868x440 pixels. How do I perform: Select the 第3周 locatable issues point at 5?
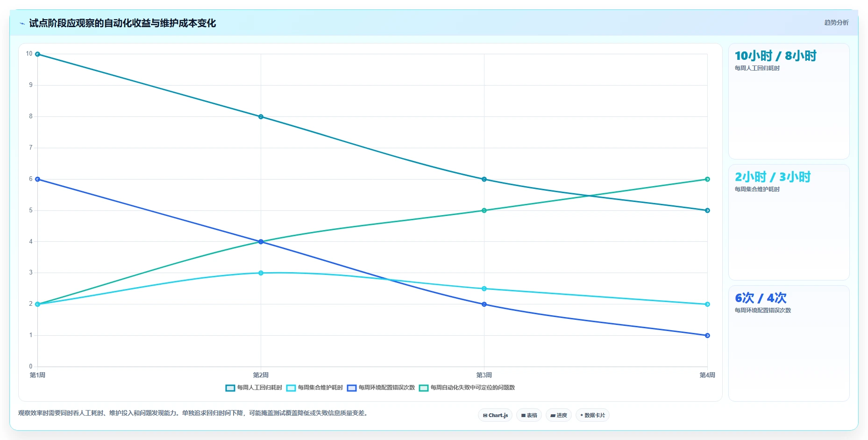click(484, 210)
